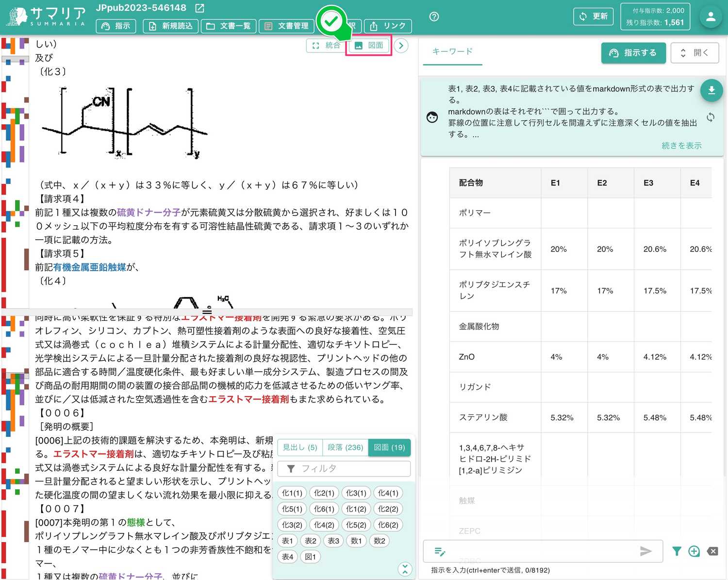Screen dimensions: 728x580
Task: Click the 硫黄ドナー分子 keyword in claim 4
Action: [149, 213]
